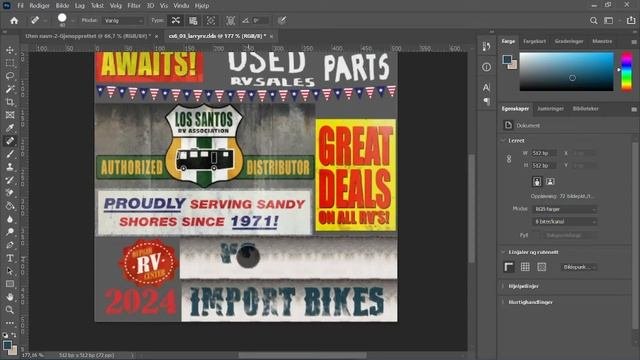Viewport: 640px width, 360px height.
Task: Open the search icon in options bar
Action: click(593, 20)
